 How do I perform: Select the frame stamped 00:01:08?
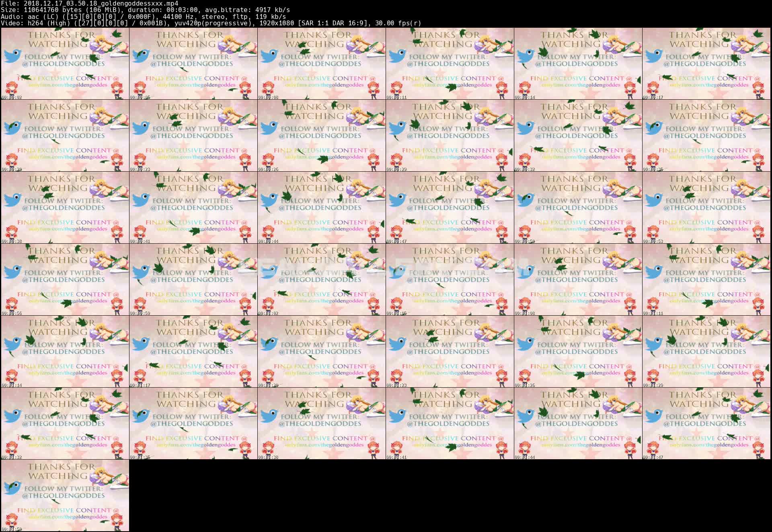578,279
